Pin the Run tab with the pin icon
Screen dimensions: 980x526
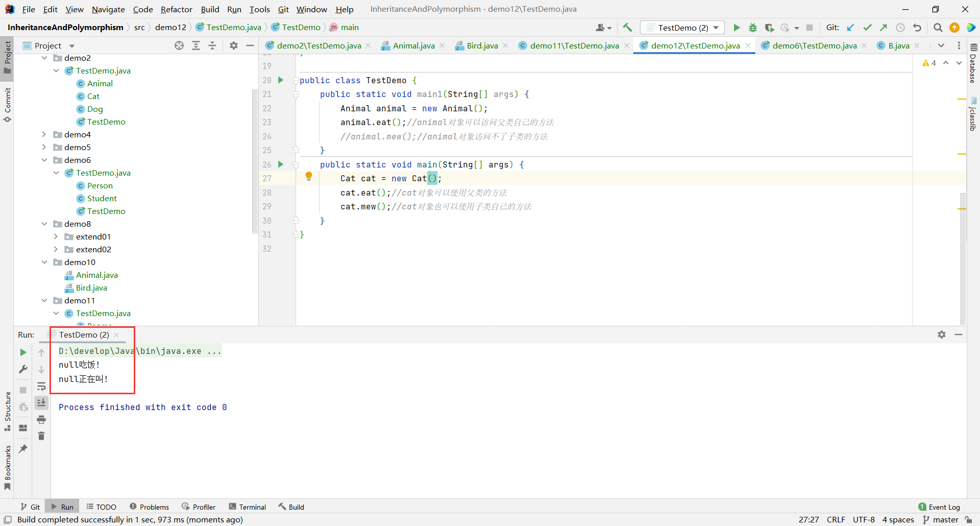coord(23,449)
